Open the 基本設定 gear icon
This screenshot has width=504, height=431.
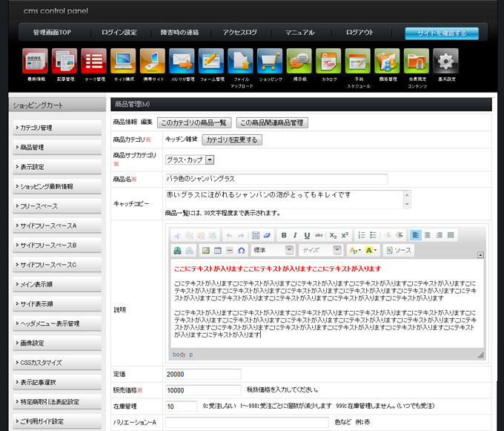pos(445,61)
